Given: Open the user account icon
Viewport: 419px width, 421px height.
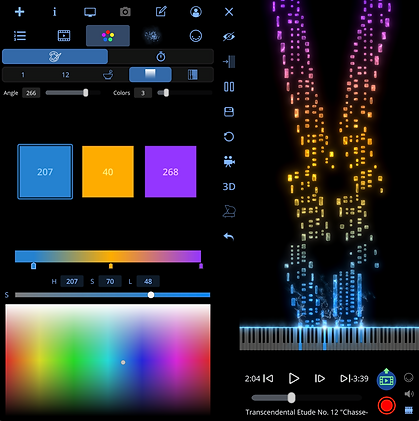Looking at the screenshot, I should (x=196, y=12).
